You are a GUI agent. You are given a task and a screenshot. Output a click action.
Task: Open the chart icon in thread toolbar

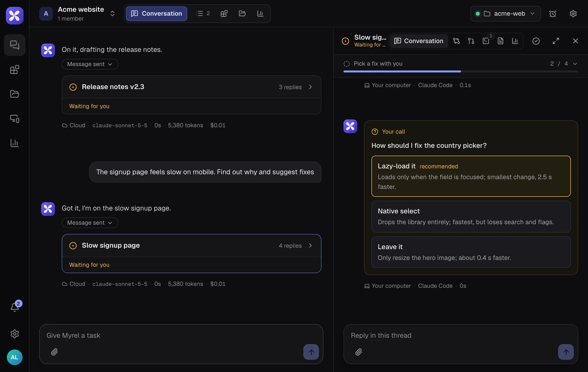click(x=515, y=41)
